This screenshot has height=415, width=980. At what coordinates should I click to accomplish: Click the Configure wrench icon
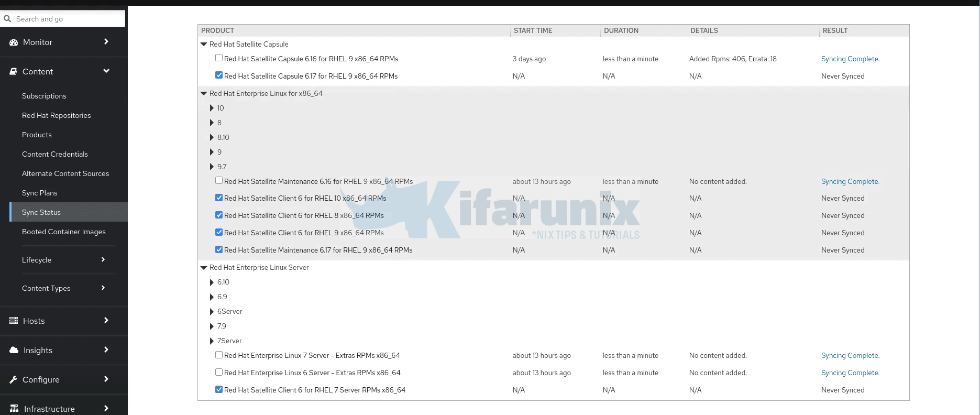(x=14, y=379)
